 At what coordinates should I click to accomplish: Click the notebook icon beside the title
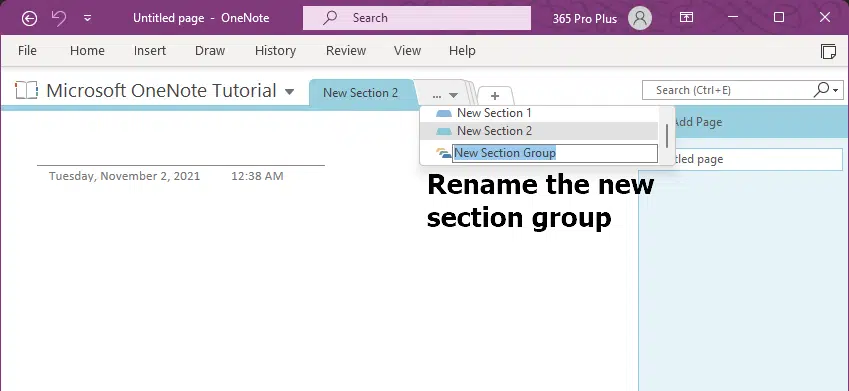point(26,90)
